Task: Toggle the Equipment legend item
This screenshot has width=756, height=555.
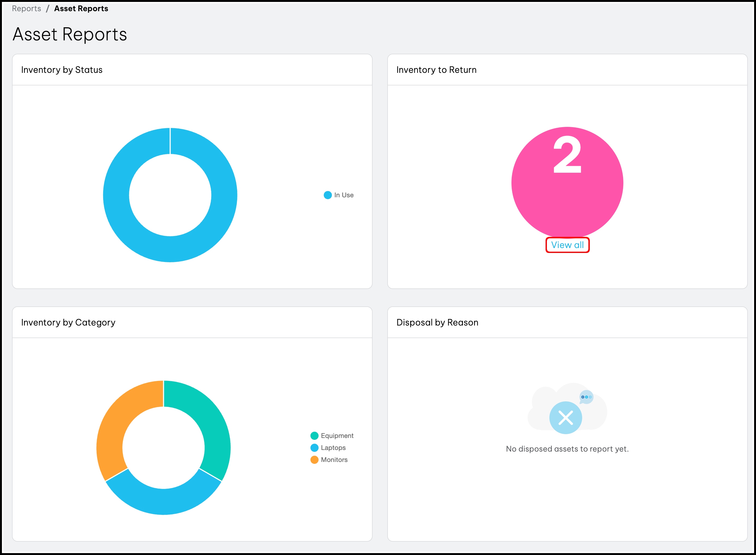Action: [x=337, y=436]
